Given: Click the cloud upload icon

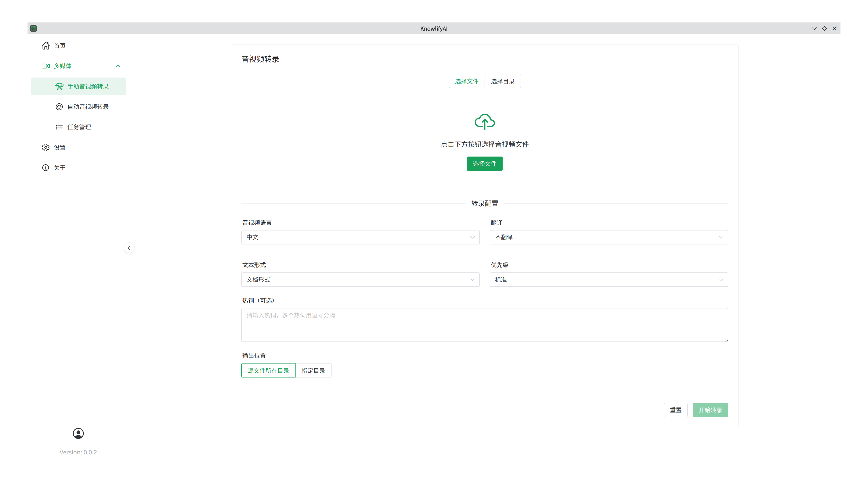Looking at the screenshot, I should coord(485,122).
